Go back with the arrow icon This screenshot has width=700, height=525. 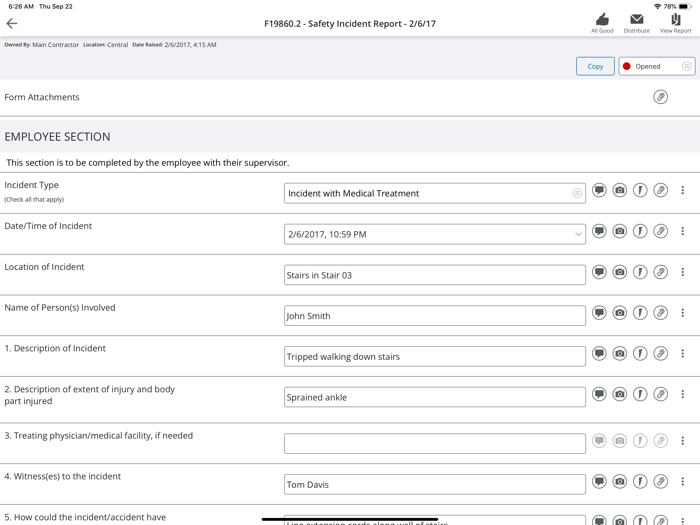[x=12, y=23]
